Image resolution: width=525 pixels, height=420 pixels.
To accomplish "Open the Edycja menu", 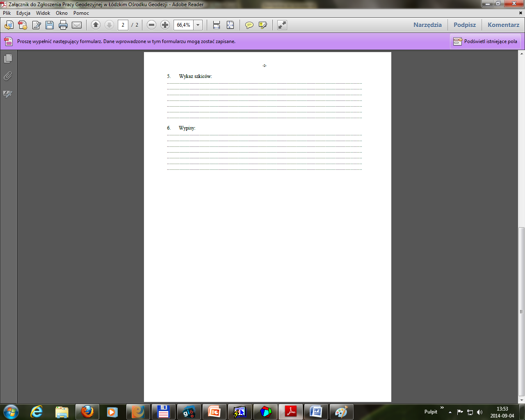I will coord(23,13).
